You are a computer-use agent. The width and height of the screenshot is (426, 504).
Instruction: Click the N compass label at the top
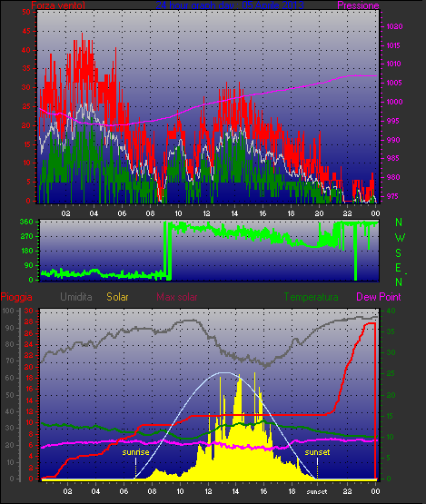click(399, 222)
